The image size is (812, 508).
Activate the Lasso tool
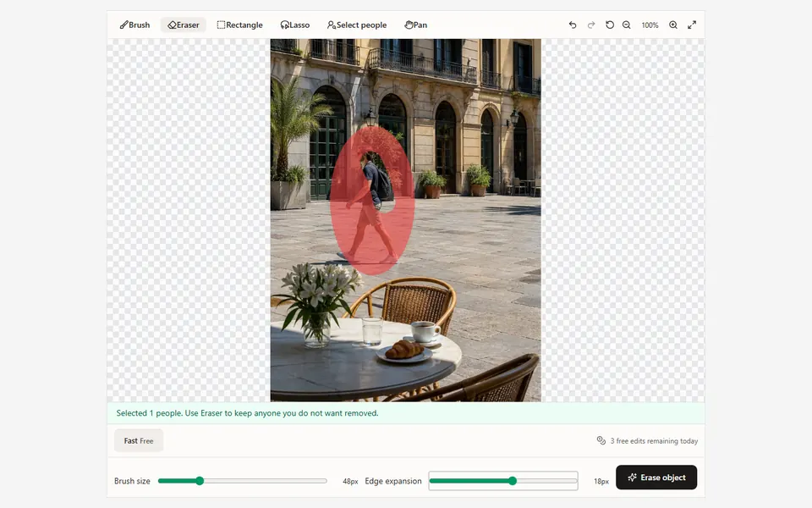[295, 25]
